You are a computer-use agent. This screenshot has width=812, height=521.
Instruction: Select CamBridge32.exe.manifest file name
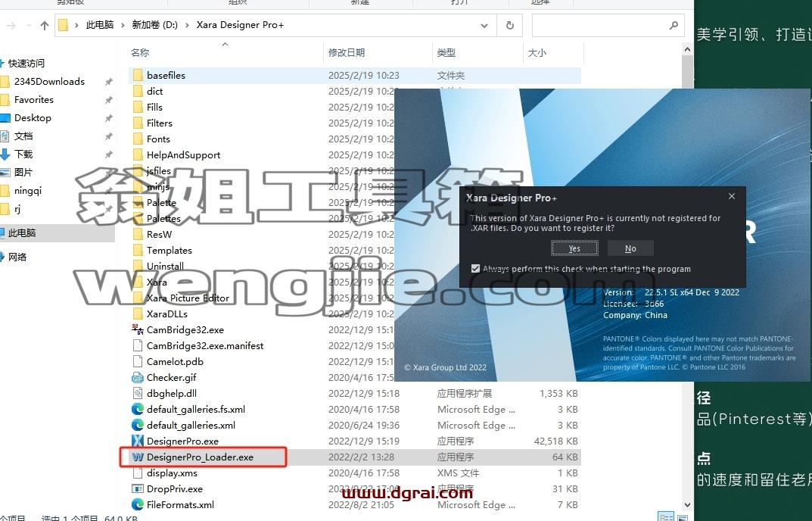click(204, 346)
